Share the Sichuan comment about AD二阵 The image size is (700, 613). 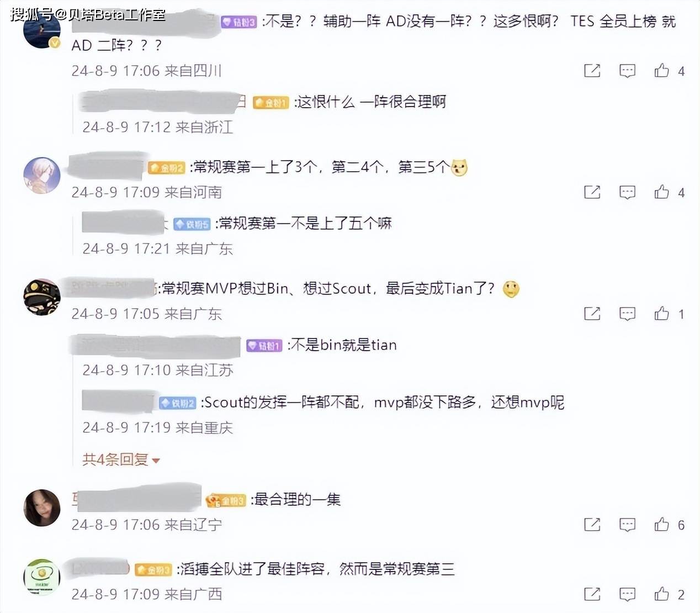tap(592, 71)
